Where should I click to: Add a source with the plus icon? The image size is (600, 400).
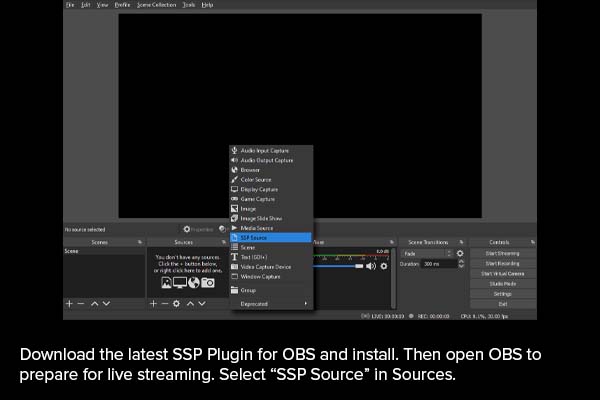(153, 303)
